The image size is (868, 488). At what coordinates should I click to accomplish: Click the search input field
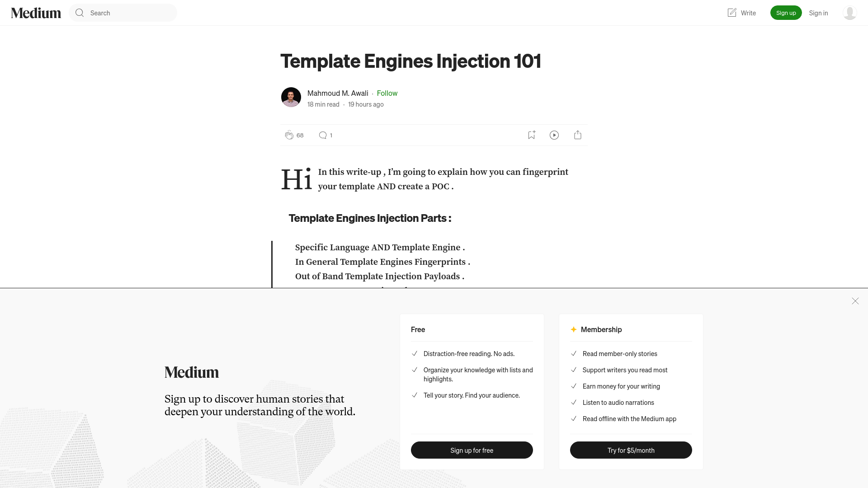coord(123,13)
